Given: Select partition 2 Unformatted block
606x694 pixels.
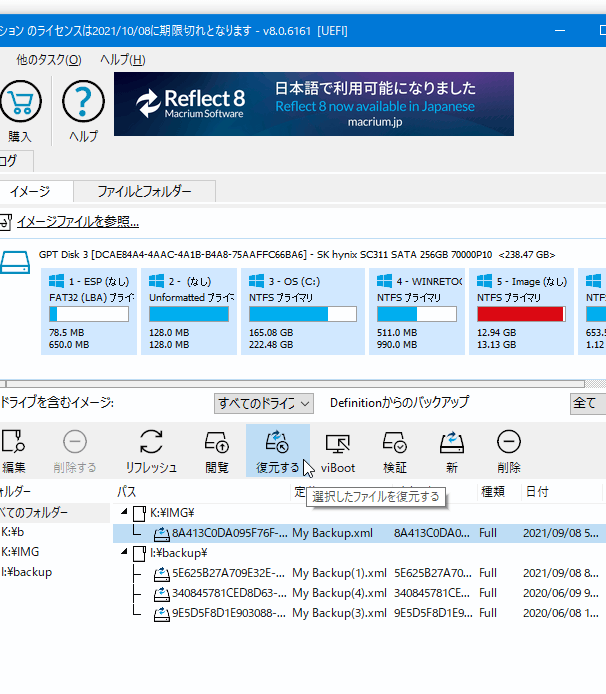Looking at the screenshot, I should coord(189,311).
